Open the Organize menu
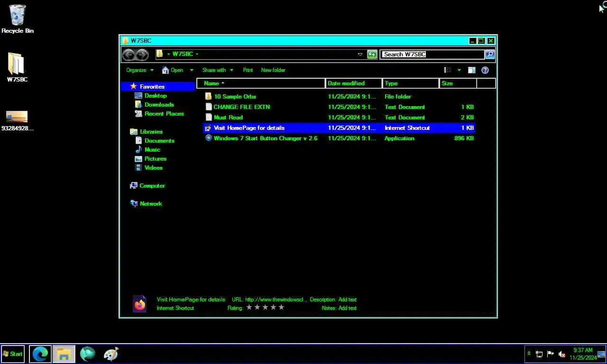The image size is (607, 364). coord(140,70)
